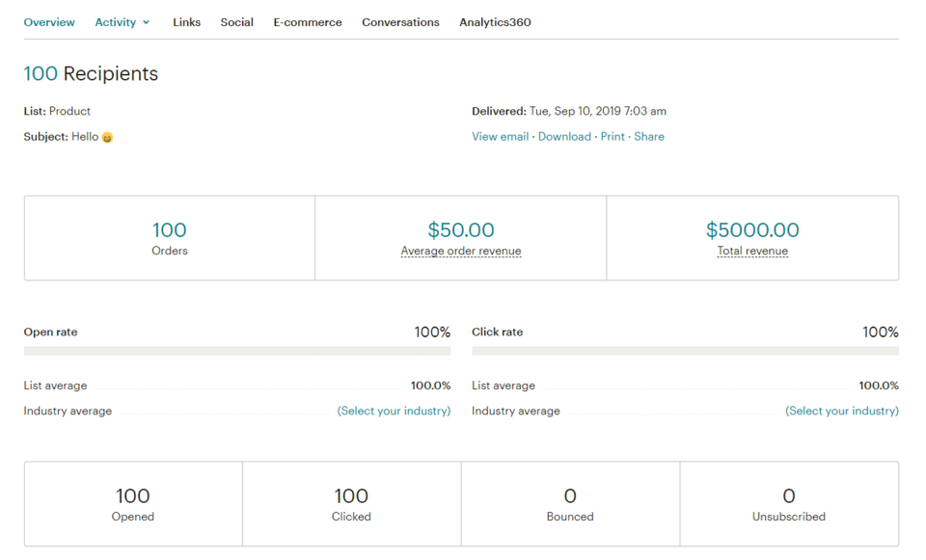Click the Share link
Viewport: 926px width, 560px height.
649,137
